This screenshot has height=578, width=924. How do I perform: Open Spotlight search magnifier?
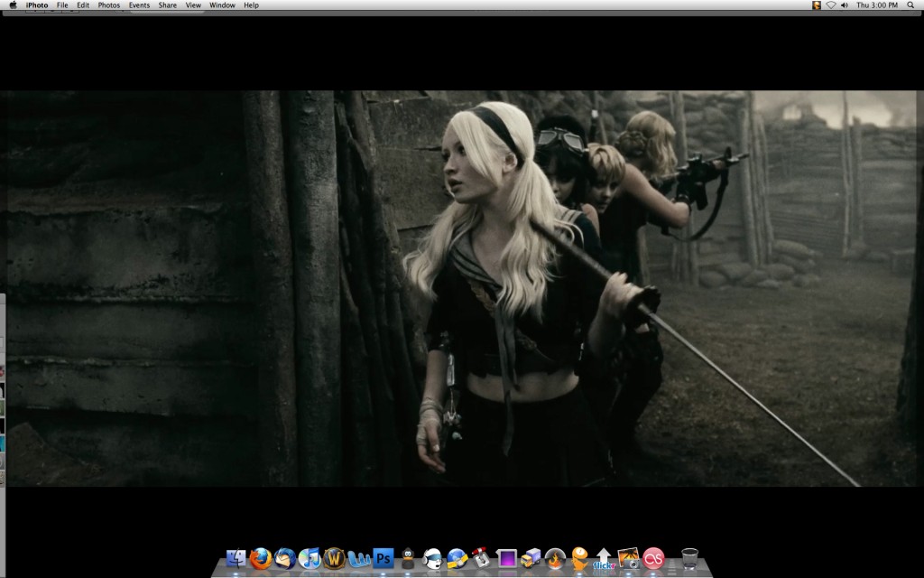click(910, 5)
